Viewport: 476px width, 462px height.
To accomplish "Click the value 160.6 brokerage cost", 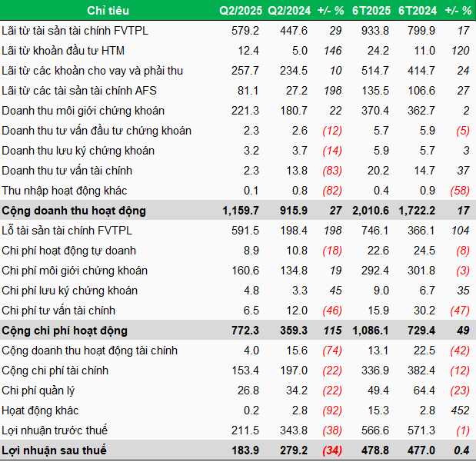I will pyautogui.click(x=245, y=271).
